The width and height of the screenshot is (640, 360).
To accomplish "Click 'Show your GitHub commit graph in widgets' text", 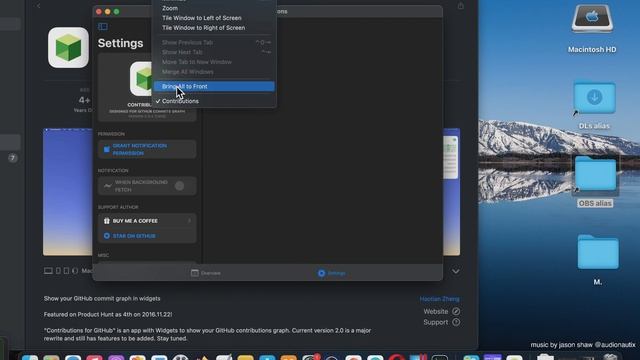I will 102,299.
